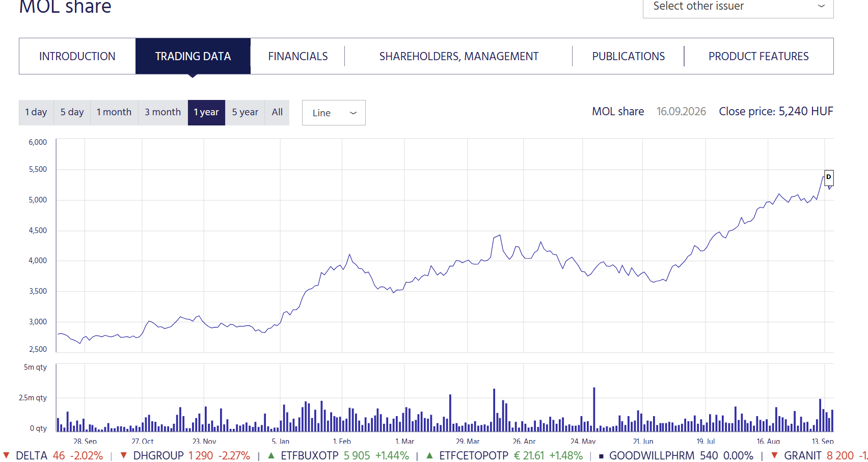Click the 5,500 price axis label
This screenshot has height=462, width=868.
(38, 169)
